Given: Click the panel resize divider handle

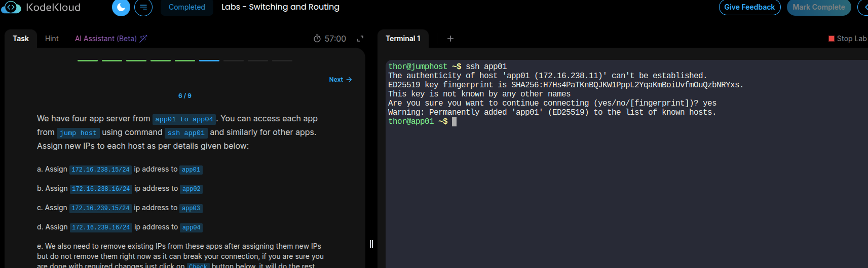Looking at the screenshot, I should [x=371, y=244].
